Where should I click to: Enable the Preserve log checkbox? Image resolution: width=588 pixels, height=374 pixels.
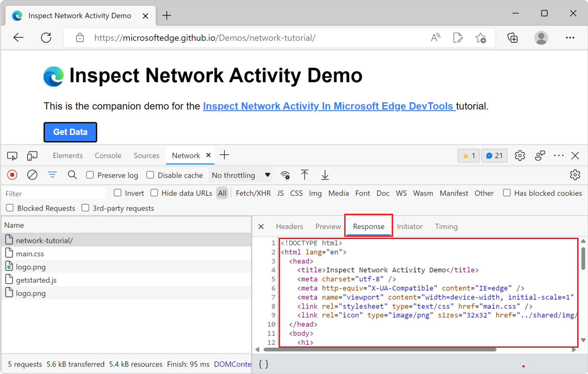pyautogui.click(x=90, y=175)
